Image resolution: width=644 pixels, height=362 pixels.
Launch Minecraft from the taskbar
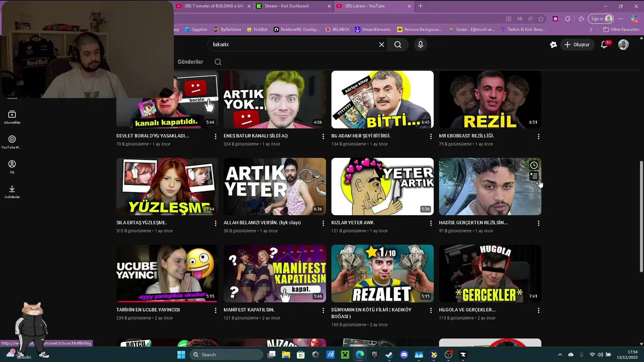click(x=345, y=354)
